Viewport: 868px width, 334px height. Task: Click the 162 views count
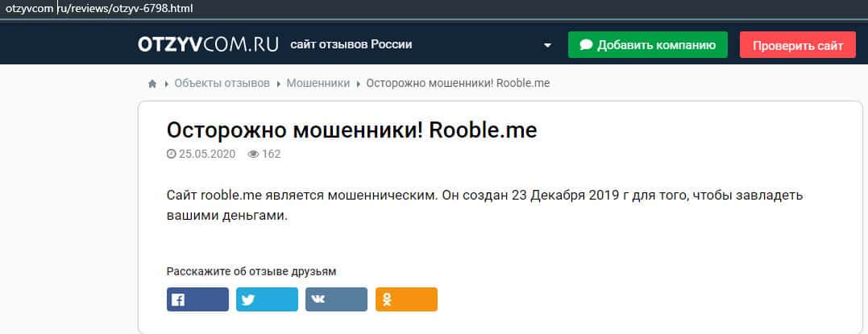(271, 154)
